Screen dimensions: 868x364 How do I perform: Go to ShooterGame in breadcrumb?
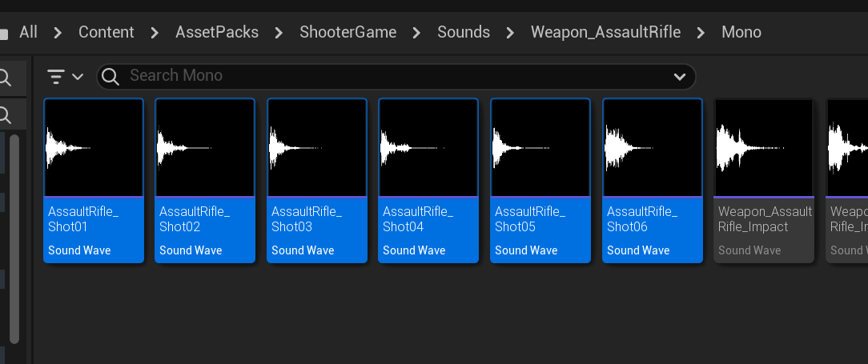pyautogui.click(x=348, y=32)
